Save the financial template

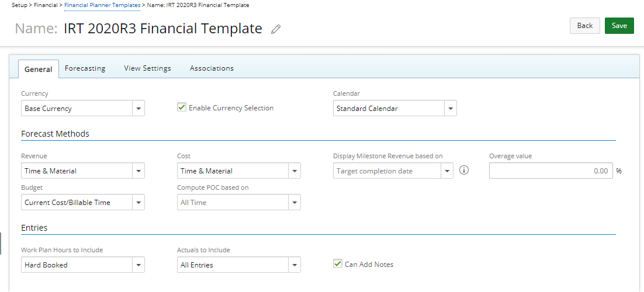click(619, 26)
